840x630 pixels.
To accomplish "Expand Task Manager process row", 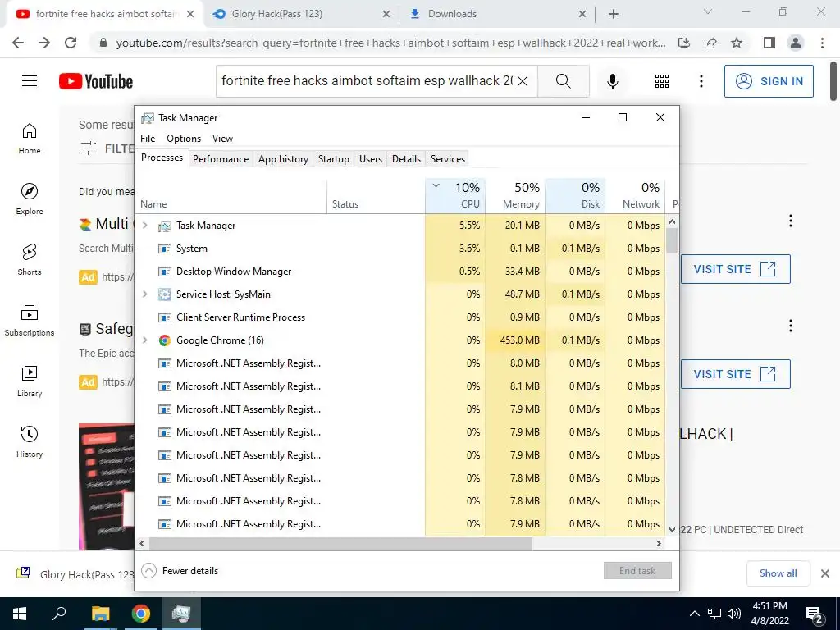I will 144,226.
